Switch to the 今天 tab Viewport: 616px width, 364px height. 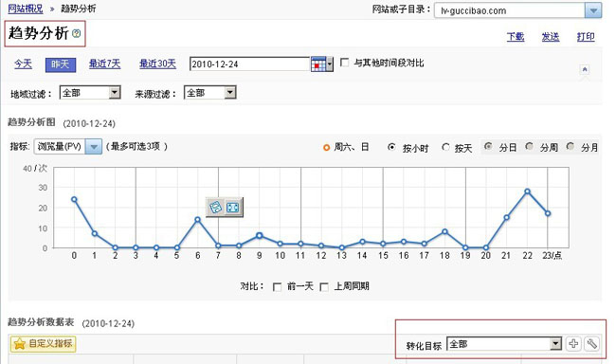[x=23, y=64]
